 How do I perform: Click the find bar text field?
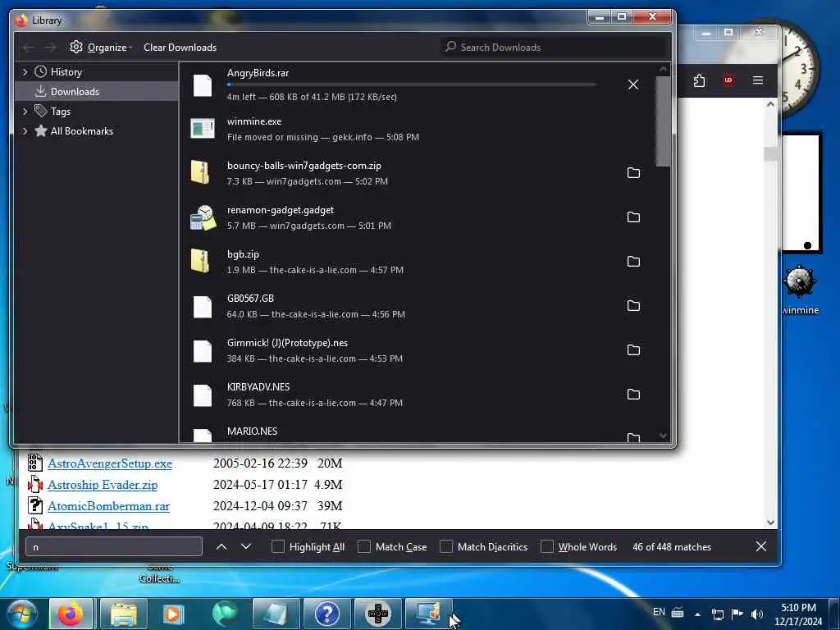[x=113, y=546]
